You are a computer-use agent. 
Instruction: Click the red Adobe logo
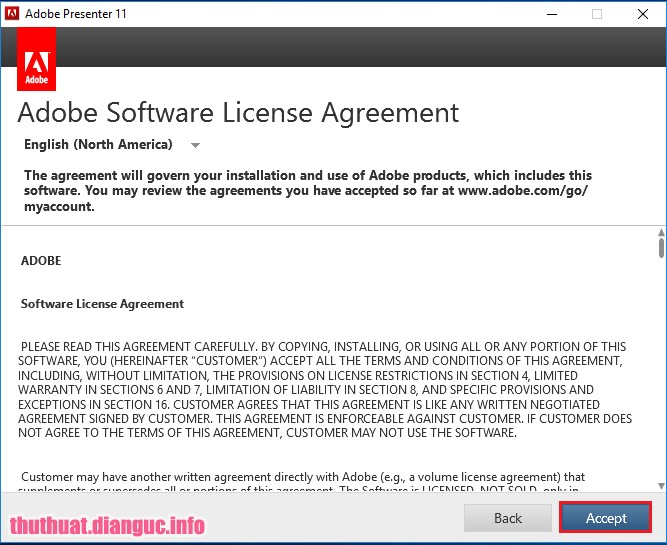click(x=37, y=59)
